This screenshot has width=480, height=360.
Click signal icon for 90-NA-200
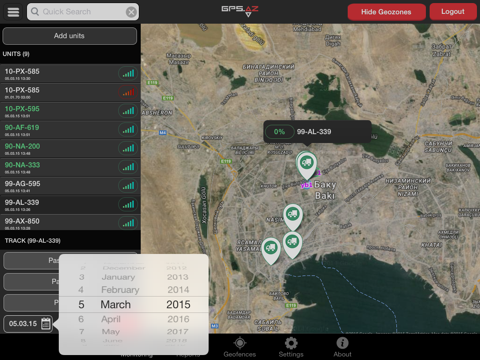click(128, 148)
